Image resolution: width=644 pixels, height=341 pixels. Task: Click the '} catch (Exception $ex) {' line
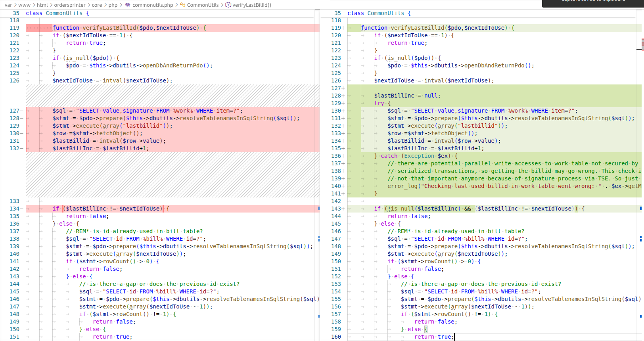(x=416, y=156)
